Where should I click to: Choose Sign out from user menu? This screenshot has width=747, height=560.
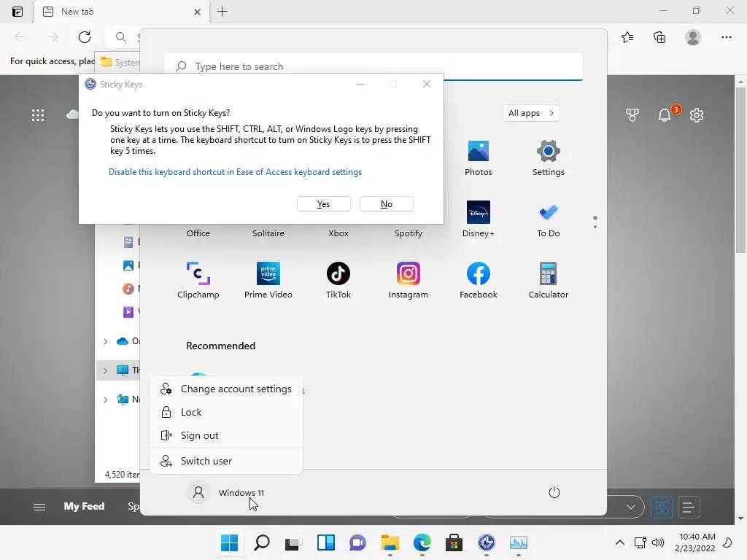click(226, 435)
